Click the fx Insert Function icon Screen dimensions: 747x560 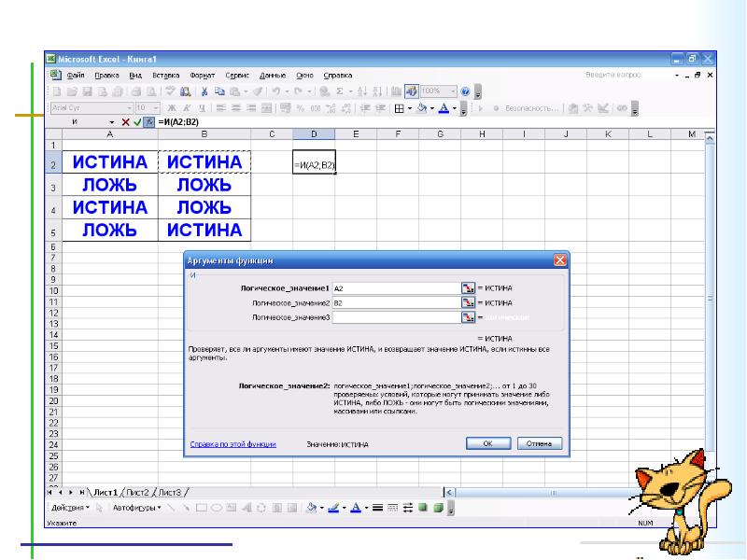[x=148, y=122]
